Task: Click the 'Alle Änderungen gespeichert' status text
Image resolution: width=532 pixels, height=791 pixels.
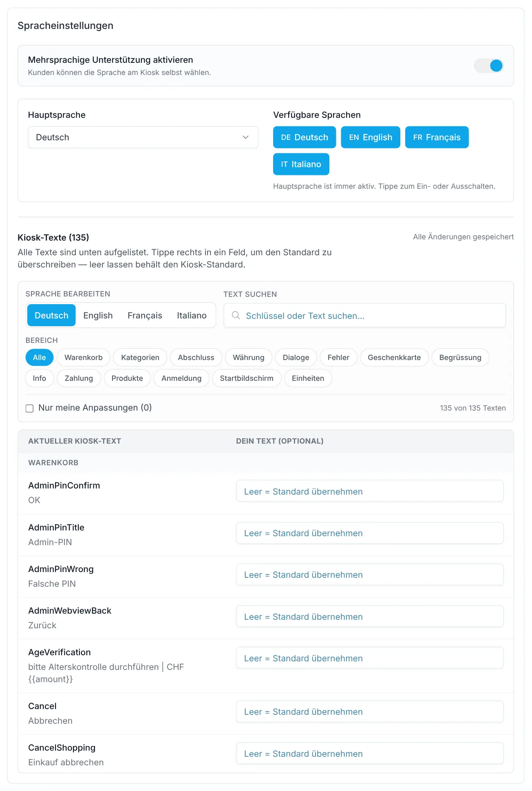Action: pyautogui.click(x=464, y=237)
